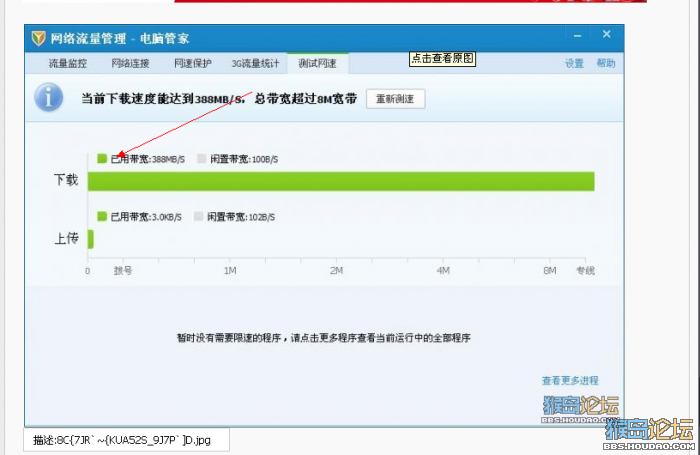The height and width of the screenshot is (455, 700).
Task: Click the 专线 axis label
Action: pos(585,271)
